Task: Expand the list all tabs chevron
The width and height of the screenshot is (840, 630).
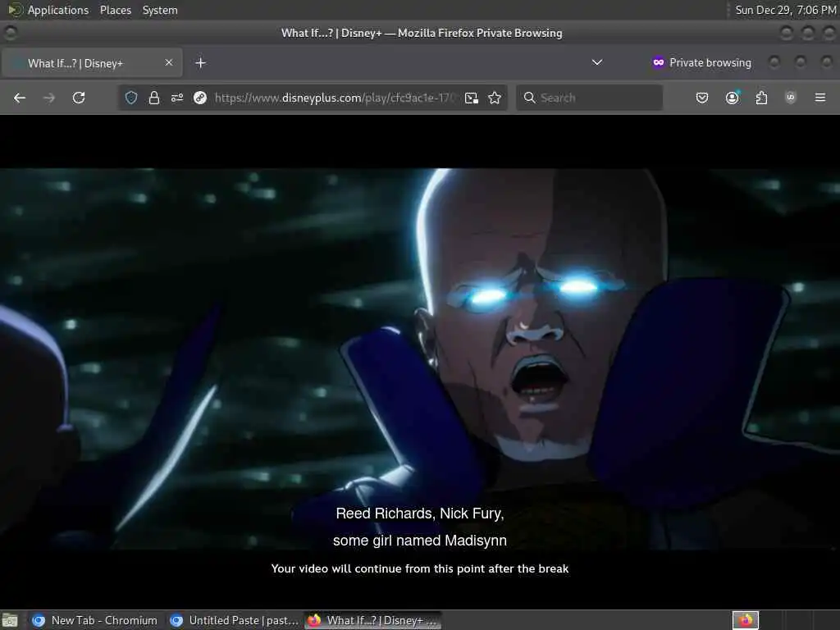Action: click(597, 62)
